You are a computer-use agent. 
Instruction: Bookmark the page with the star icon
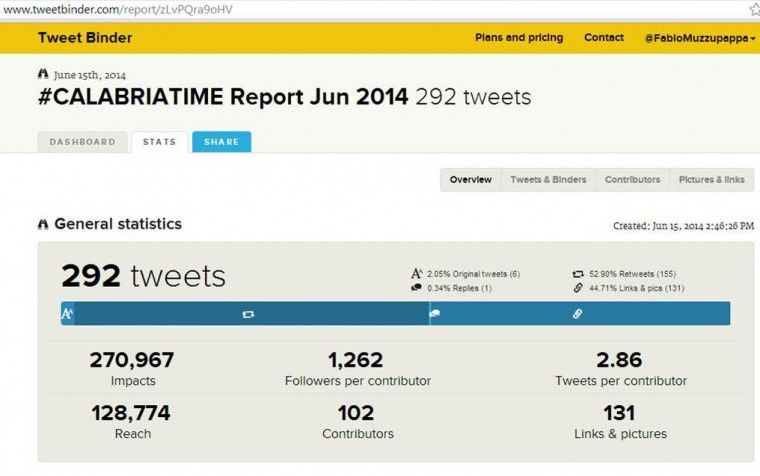click(754, 9)
